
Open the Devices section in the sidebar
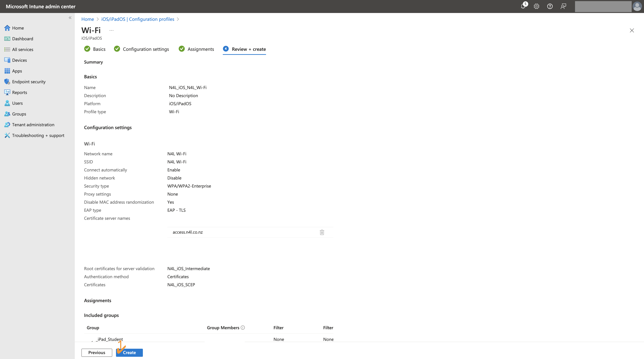coord(19,60)
